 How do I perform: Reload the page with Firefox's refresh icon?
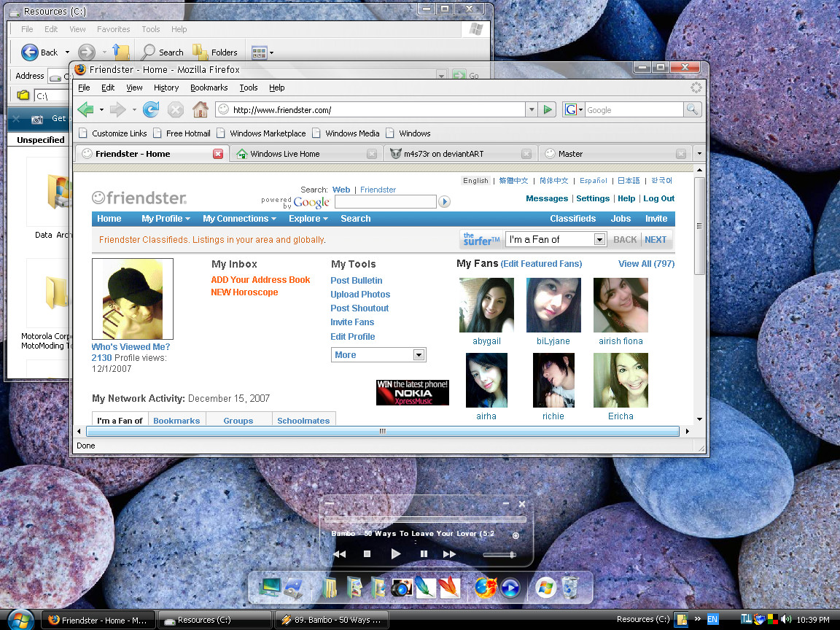[x=151, y=109]
